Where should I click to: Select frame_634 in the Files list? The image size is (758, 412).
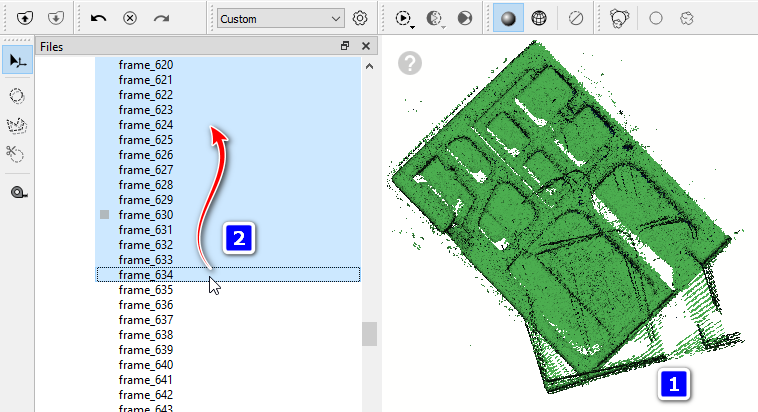[x=146, y=275]
